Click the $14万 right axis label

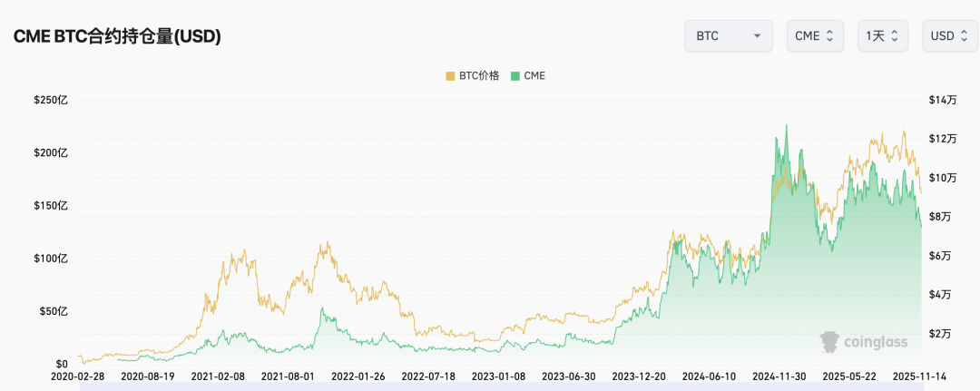pos(940,101)
